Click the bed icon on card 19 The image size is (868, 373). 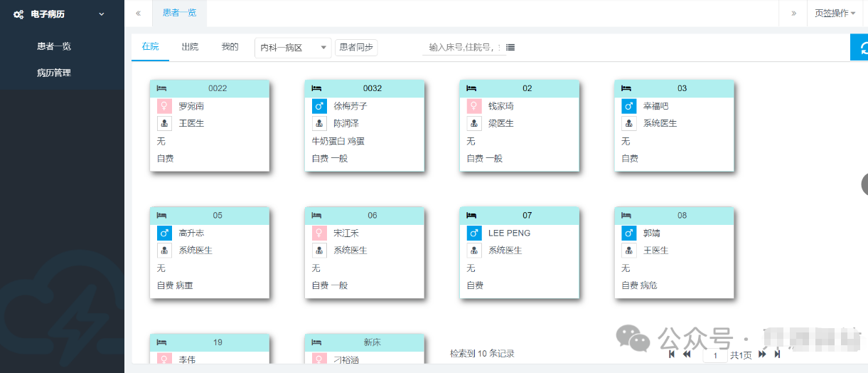tap(161, 342)
